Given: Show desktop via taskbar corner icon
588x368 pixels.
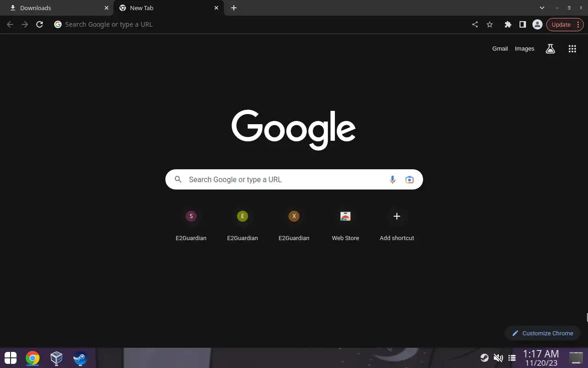Looking at the screenshot, I should tap(576, 358).
